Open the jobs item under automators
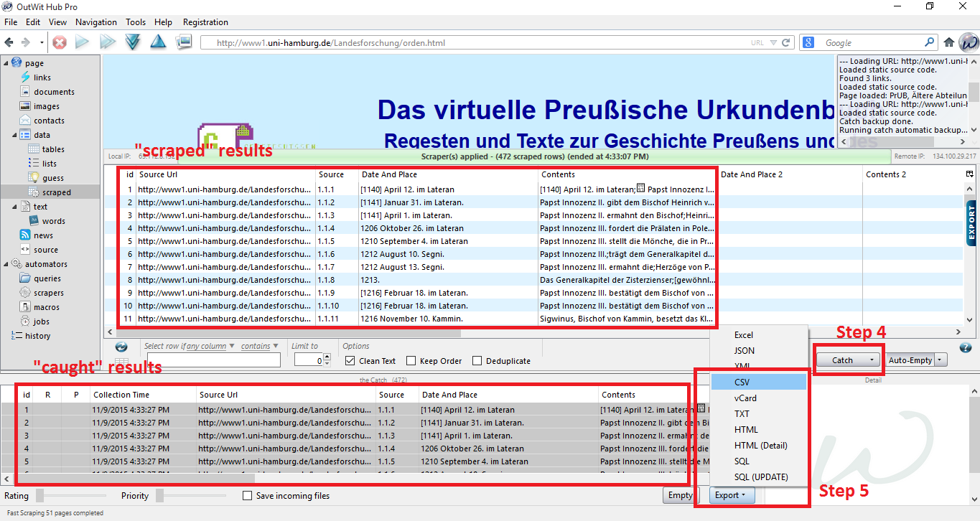 42,321
